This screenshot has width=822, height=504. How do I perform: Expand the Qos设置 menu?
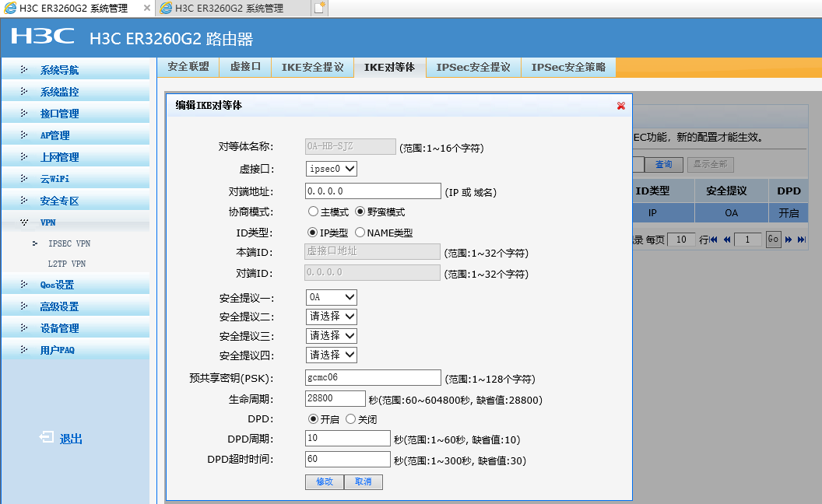tap(76, 285)
